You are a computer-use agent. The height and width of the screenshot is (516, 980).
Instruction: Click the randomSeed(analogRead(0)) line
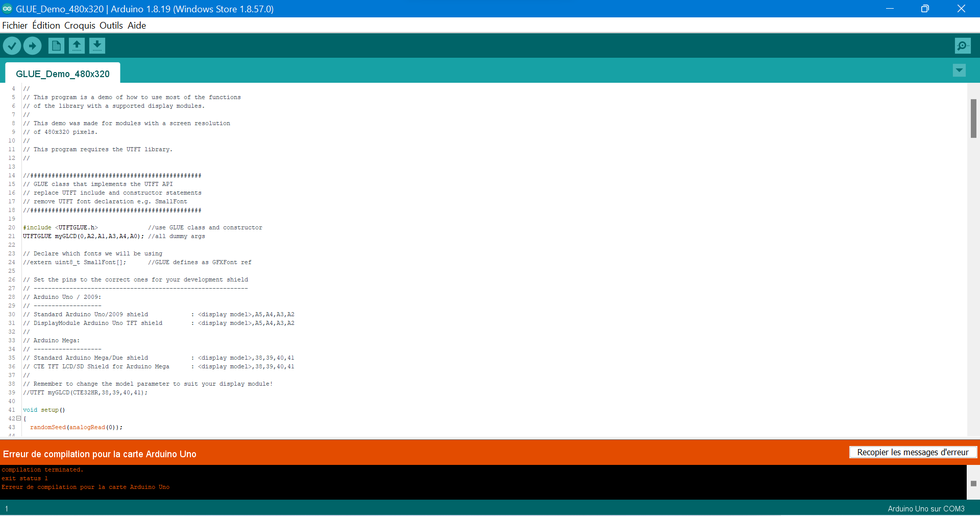77,428
